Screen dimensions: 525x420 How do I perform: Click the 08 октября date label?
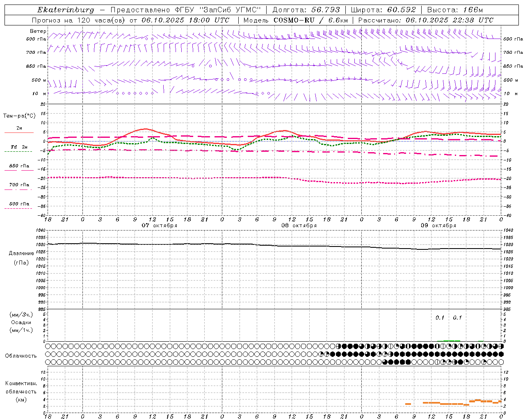(299, 226)
